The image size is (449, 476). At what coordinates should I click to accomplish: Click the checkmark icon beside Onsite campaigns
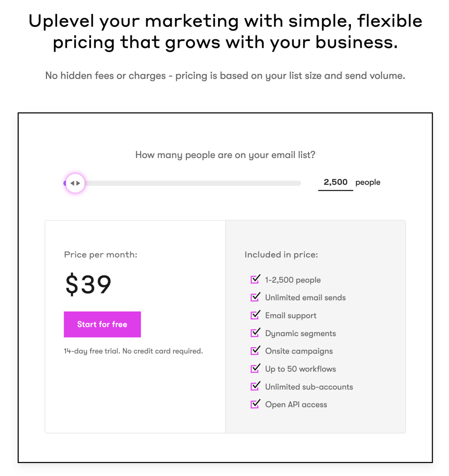(255, 350)
